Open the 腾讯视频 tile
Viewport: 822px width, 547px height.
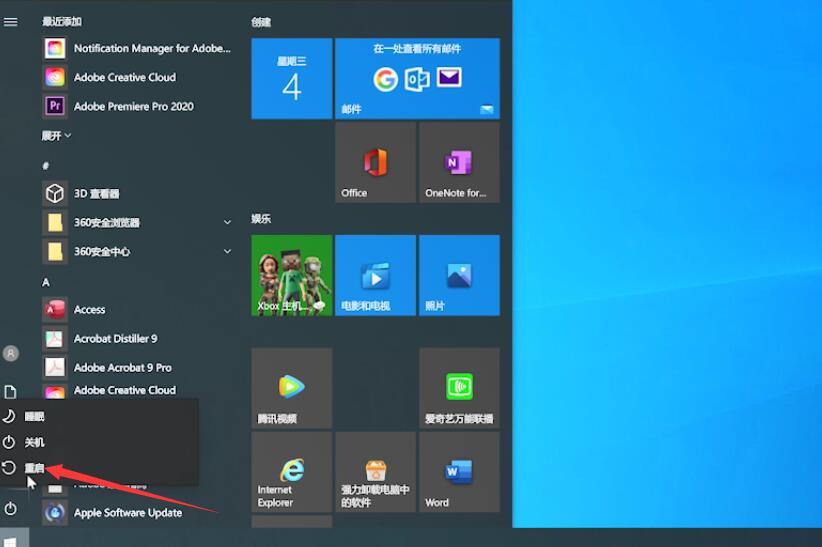pyautogui.click(x=292, y=388)
